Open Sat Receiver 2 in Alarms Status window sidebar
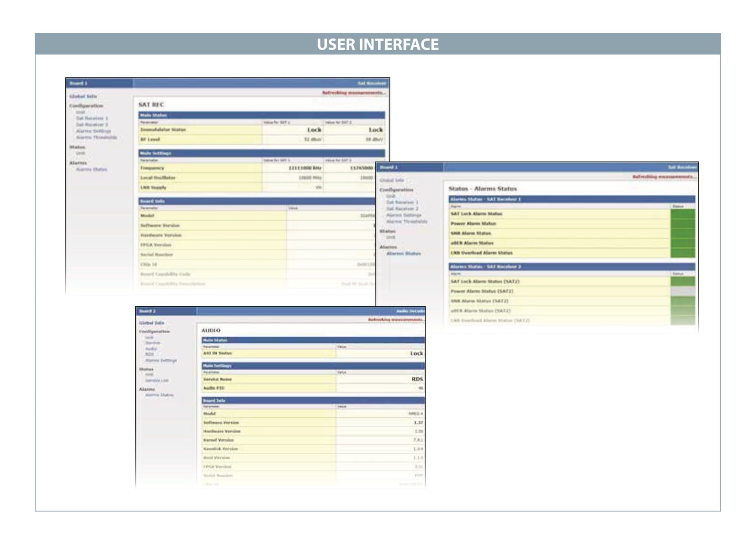The image size is (756, 537). pos(402,208)
